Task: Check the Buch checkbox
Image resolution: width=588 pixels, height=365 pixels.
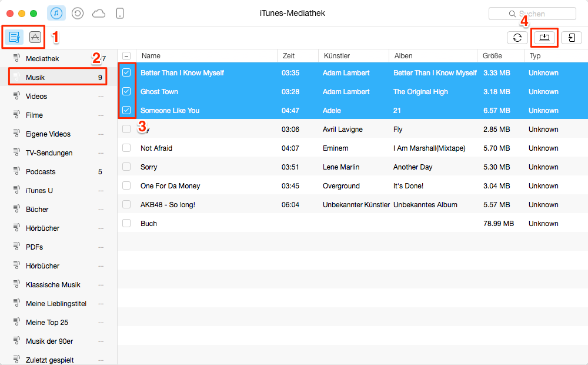Action: coord(126,223)
